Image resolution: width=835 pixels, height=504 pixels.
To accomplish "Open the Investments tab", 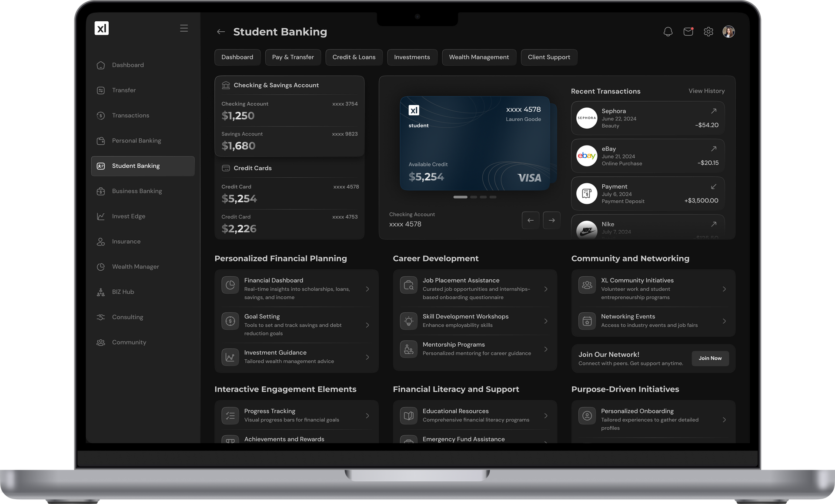I will pos(412,57).
